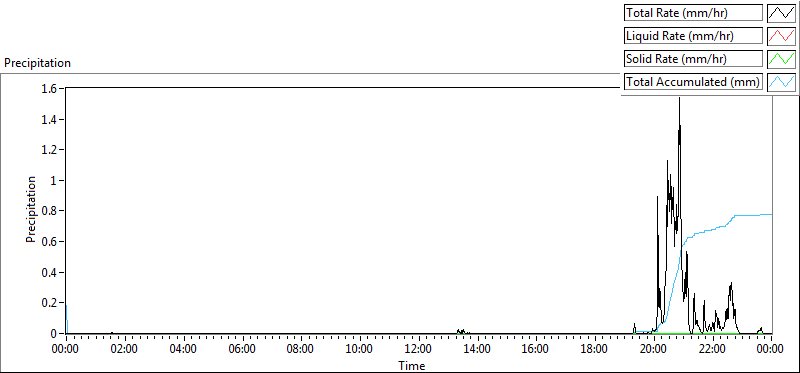Select the Total Rate (mm/hr) legend label
Screen dimensions: 800x373
tap(693, 13)
